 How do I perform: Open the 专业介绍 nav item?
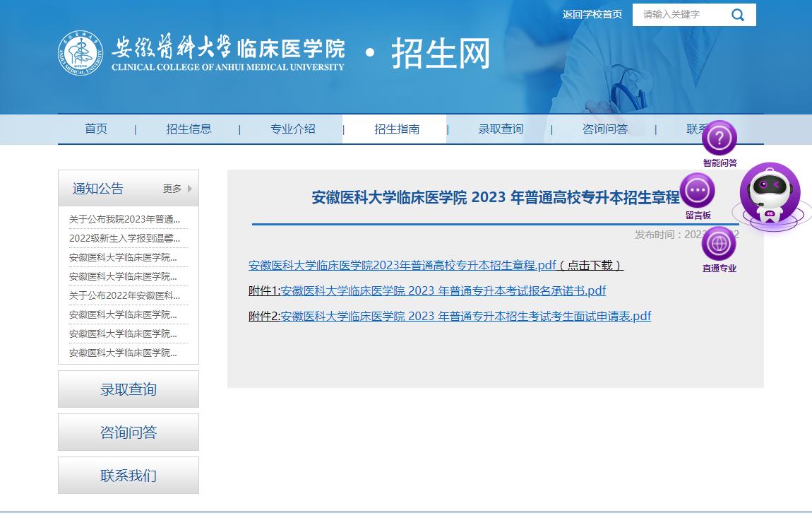[292, 129]
